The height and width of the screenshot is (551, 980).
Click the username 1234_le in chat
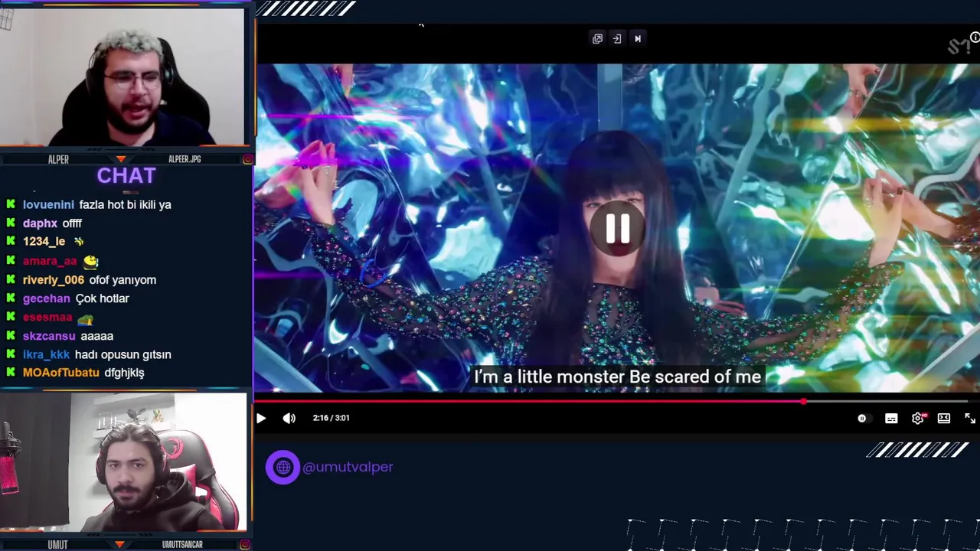44,242
